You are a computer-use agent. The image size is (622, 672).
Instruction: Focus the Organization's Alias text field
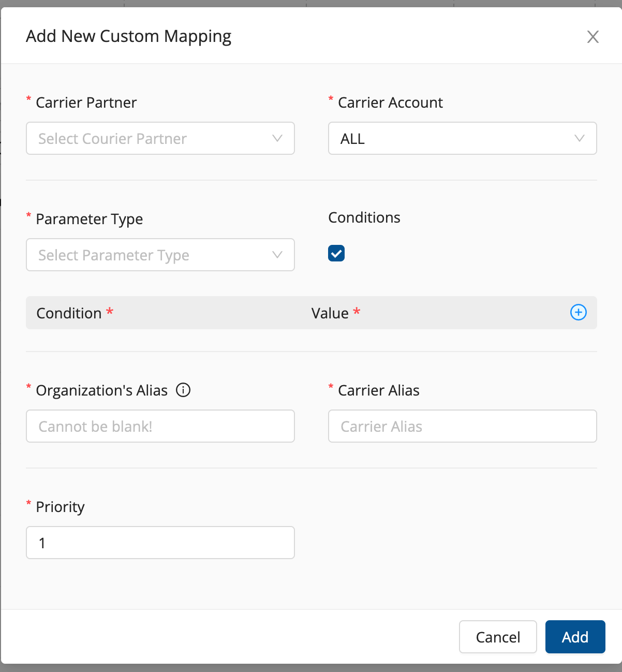pyautogui.click(x=160, y=426)
